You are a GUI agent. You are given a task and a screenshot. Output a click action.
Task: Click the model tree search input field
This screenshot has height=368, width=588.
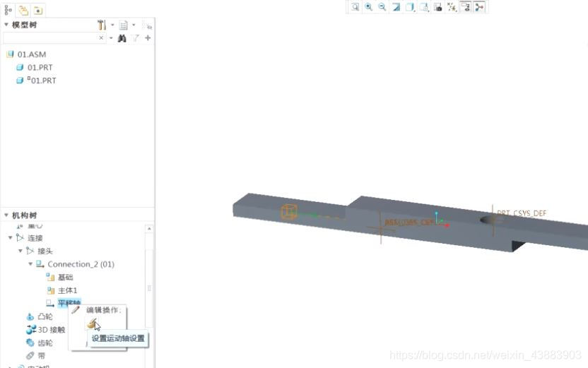click(x=49, y=38)
